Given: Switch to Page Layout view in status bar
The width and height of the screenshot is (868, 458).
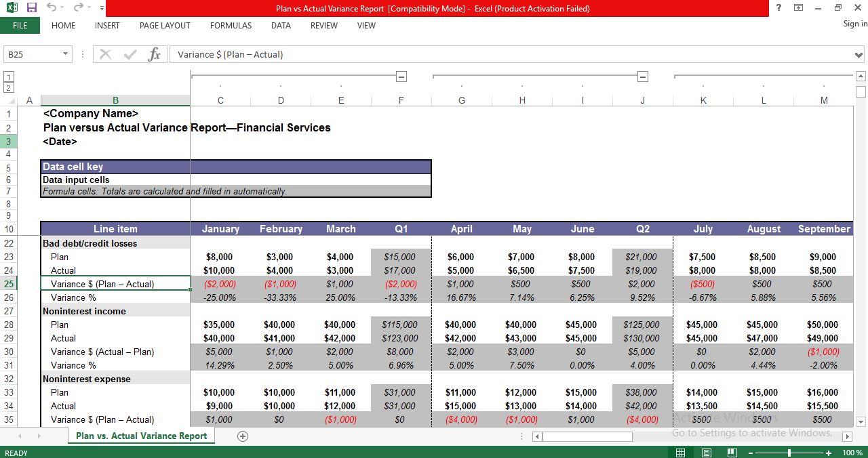Looking at the screenshot, I should 705,453.
